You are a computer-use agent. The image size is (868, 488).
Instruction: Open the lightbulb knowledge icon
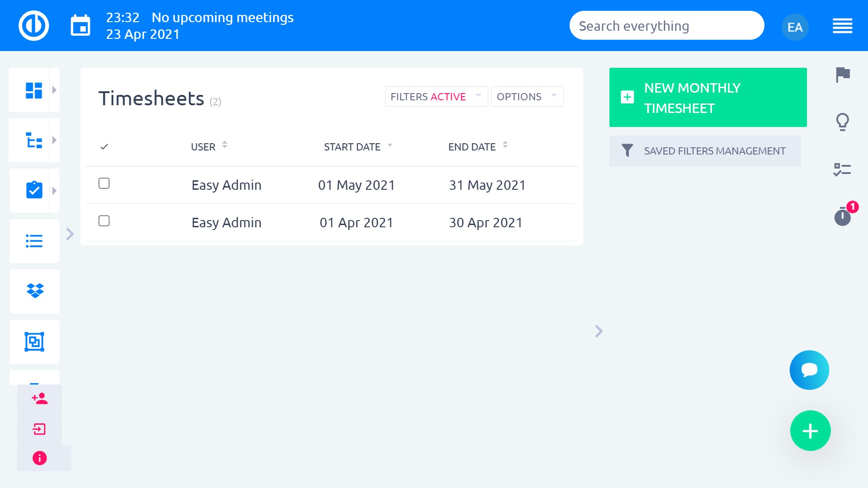842,122
